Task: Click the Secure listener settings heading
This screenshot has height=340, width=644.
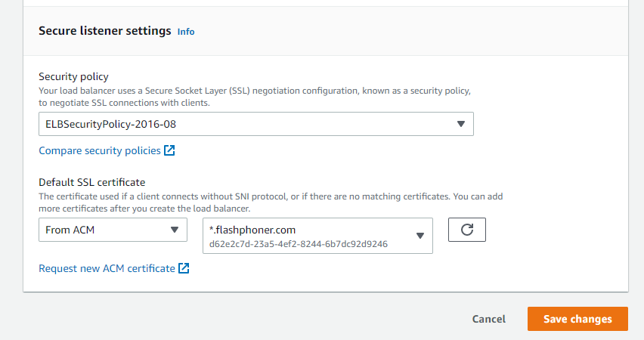Action: tap(105, 31)
